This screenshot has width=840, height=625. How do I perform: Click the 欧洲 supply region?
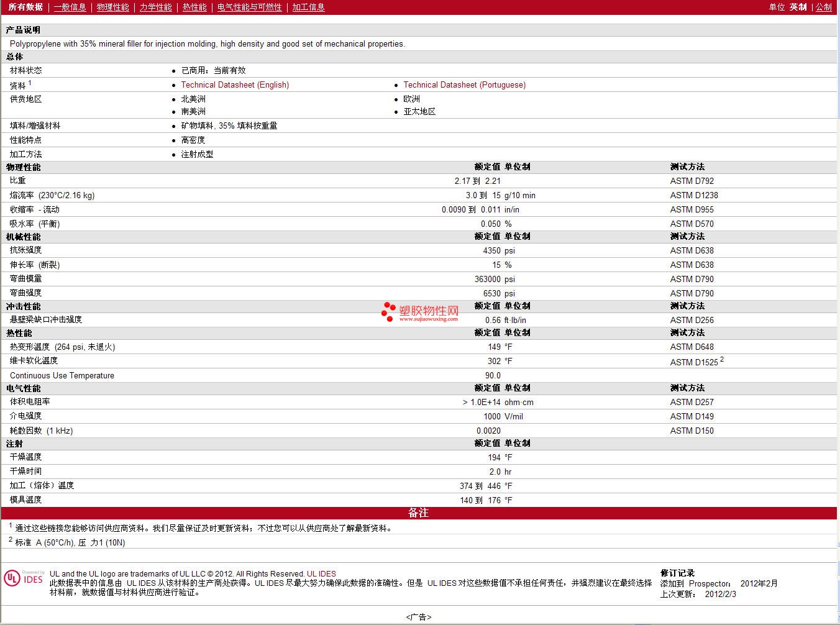click(411, 99)
